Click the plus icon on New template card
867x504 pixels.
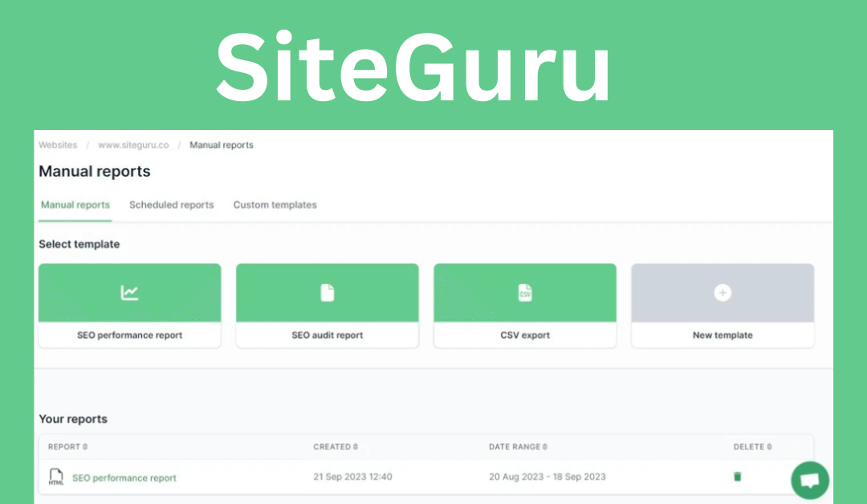(722, 292)
